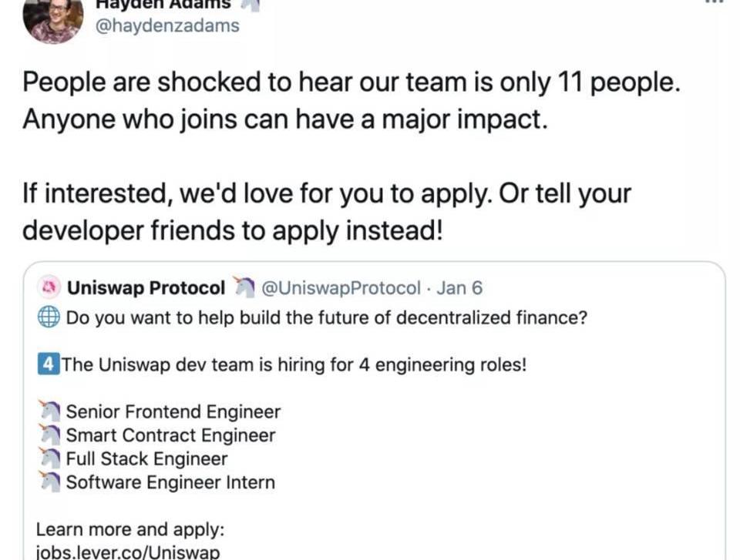This screenshot has width=740, height=560.
Task: Open the Jan 6 timestamp
Action: pos(459,288)
